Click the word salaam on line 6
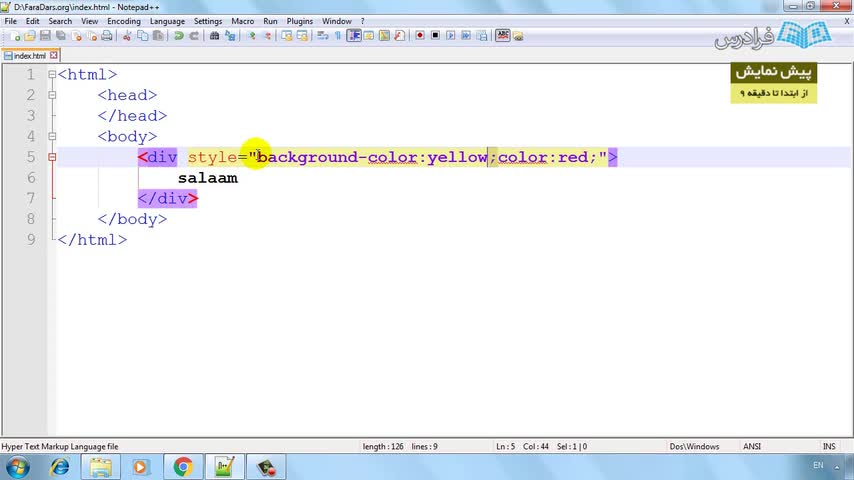854x480 pixels. click(208, 178)
